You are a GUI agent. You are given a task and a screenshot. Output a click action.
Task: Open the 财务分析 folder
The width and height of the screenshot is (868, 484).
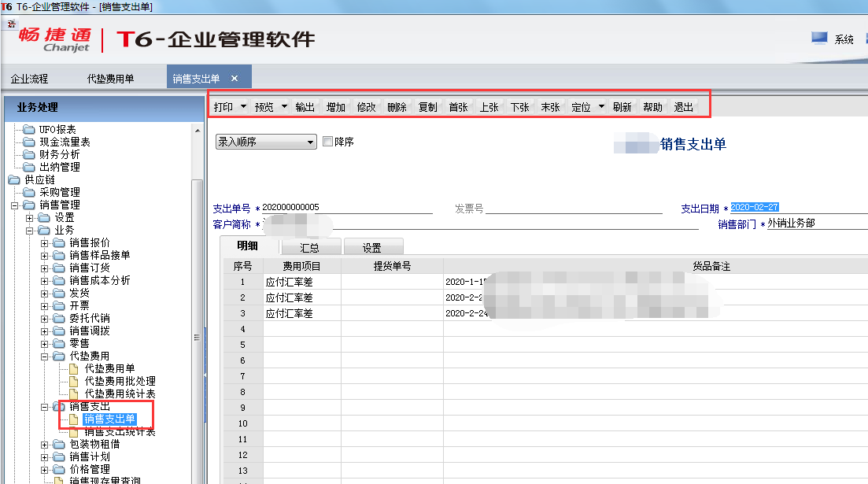tap(59, 154)
